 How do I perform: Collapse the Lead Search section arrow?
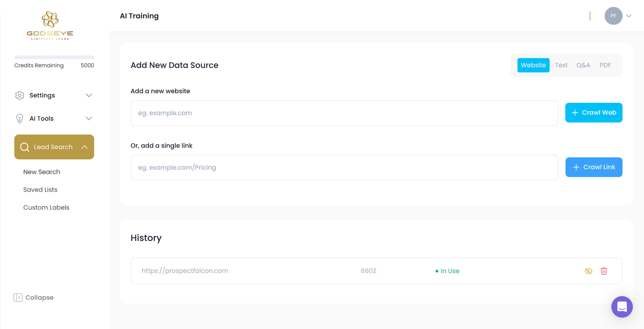point(85,147)
